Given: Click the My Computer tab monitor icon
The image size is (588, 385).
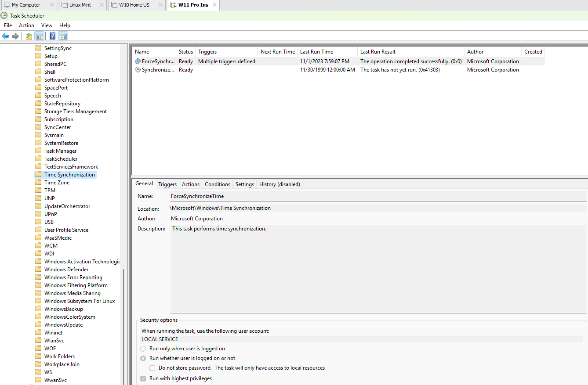Looking at the screenshot, I should (x=7, y=5).
